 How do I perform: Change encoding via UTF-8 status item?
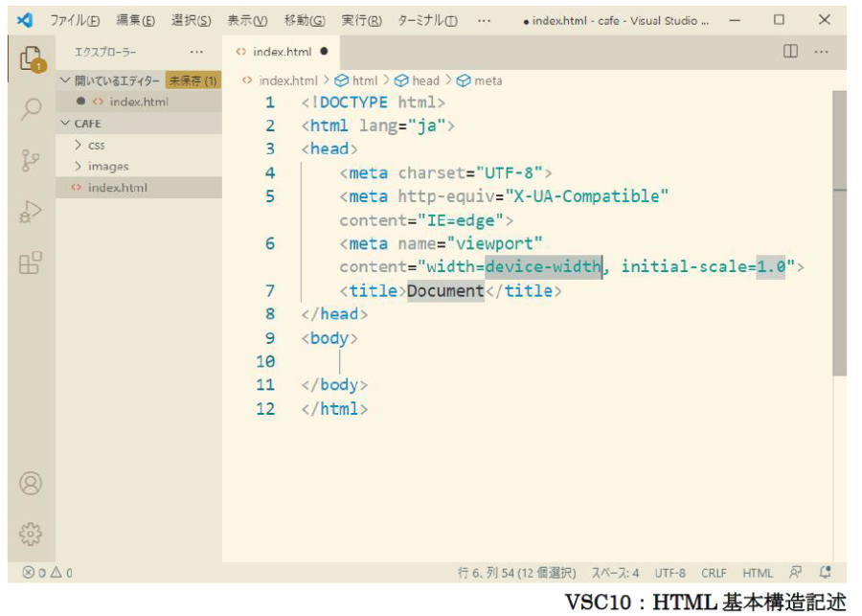(669, 573)
